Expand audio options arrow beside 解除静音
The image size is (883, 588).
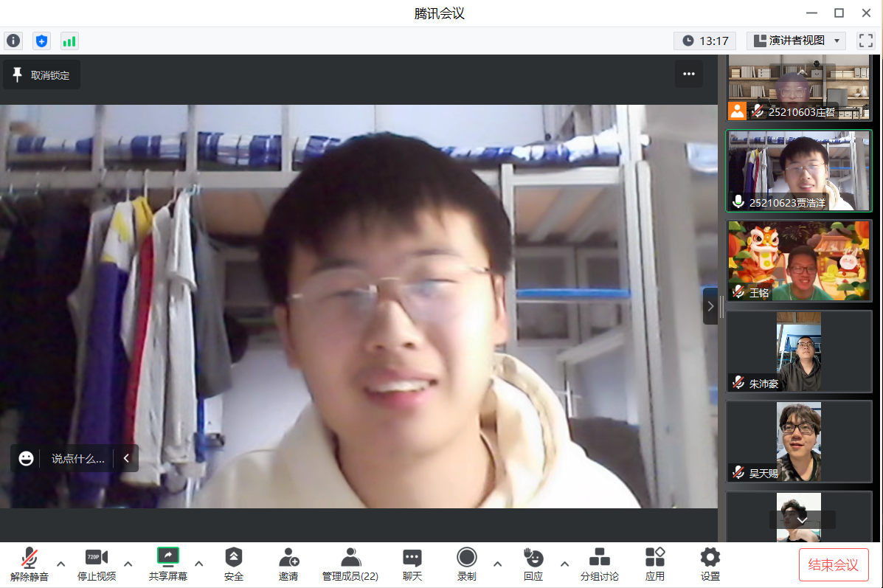(x=61, y=564)
